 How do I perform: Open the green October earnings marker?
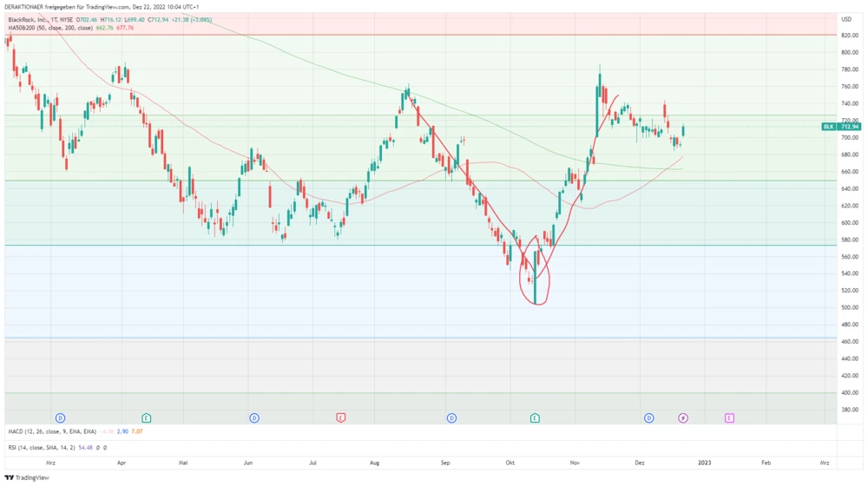click(536, 418)
